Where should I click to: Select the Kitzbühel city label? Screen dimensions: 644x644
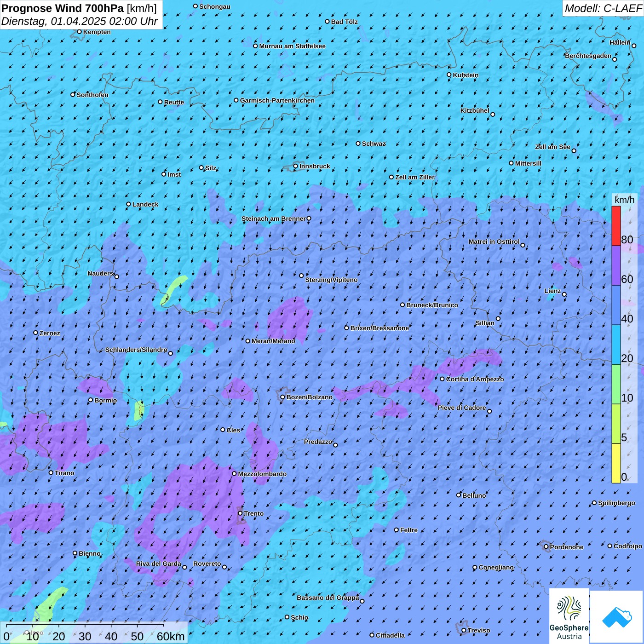(x=475, y=110)
